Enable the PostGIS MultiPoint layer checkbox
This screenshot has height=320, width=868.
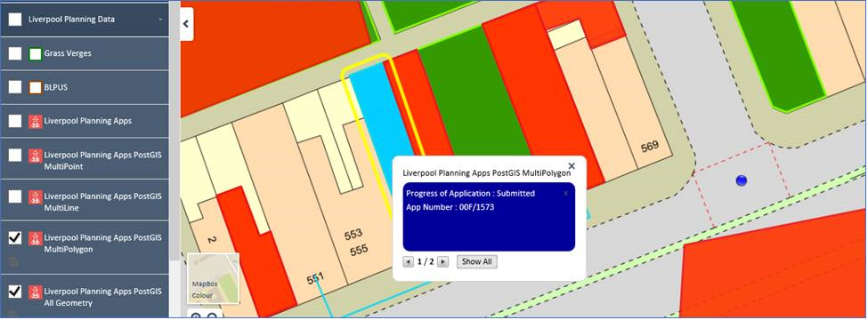pyautogui.click(x=15, y=156)
